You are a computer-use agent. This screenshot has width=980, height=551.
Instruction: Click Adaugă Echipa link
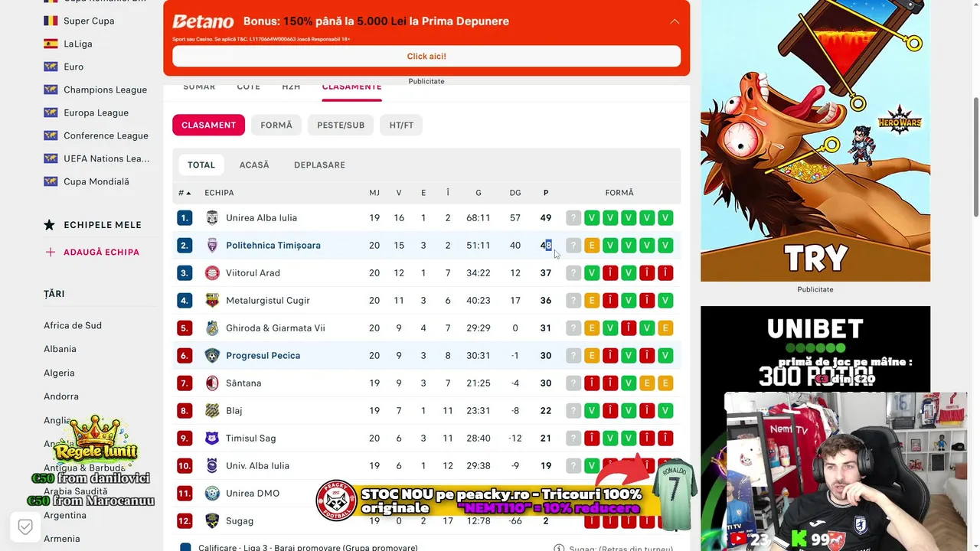(x=101, y=252)
